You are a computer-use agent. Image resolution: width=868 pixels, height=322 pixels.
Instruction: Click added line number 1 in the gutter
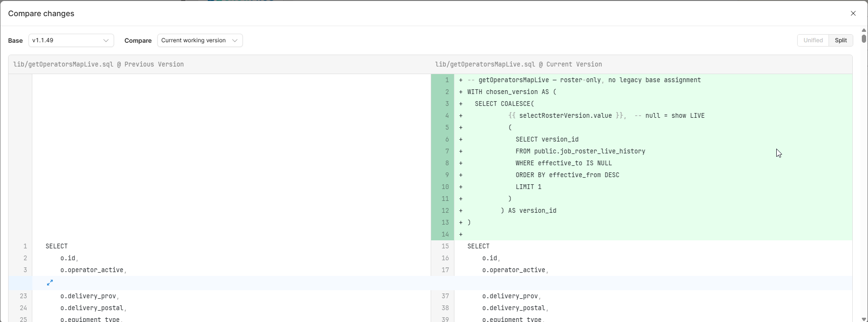point(446,80)
